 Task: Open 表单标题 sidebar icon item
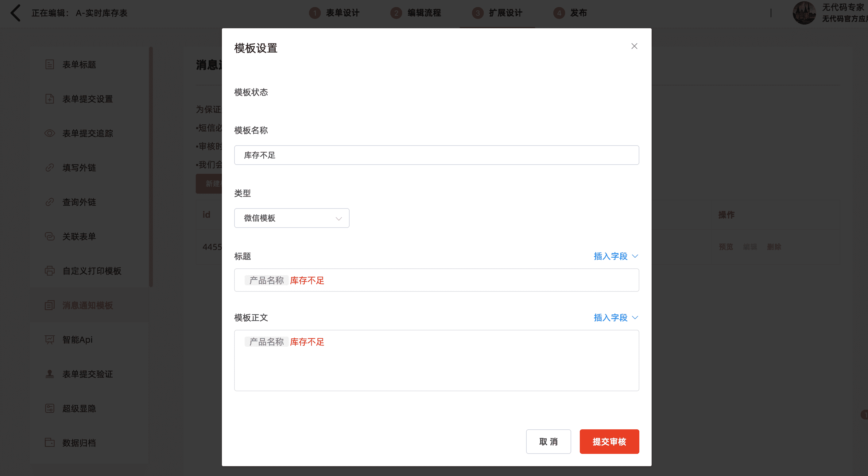pyautogui.click(x=49, y=64)
